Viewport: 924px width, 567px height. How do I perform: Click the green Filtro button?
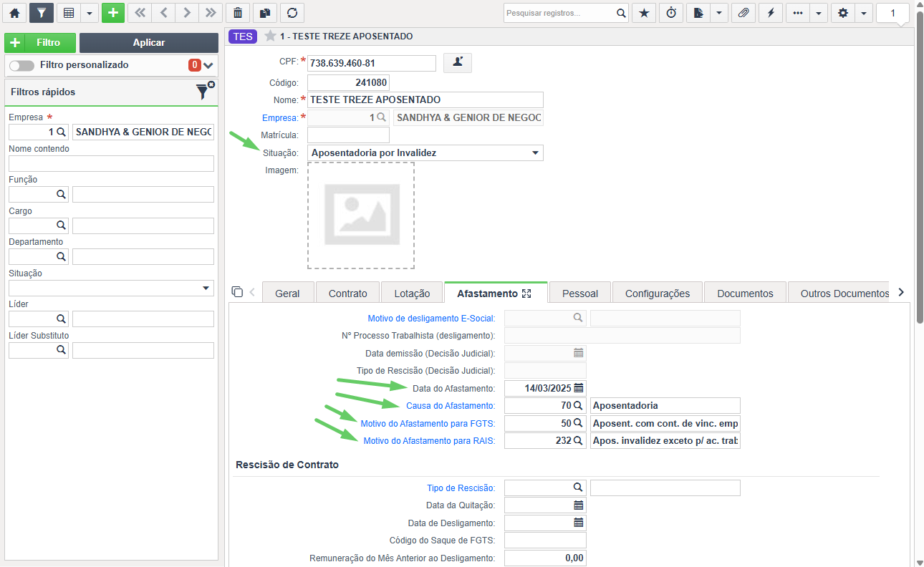tap(40, 43)
